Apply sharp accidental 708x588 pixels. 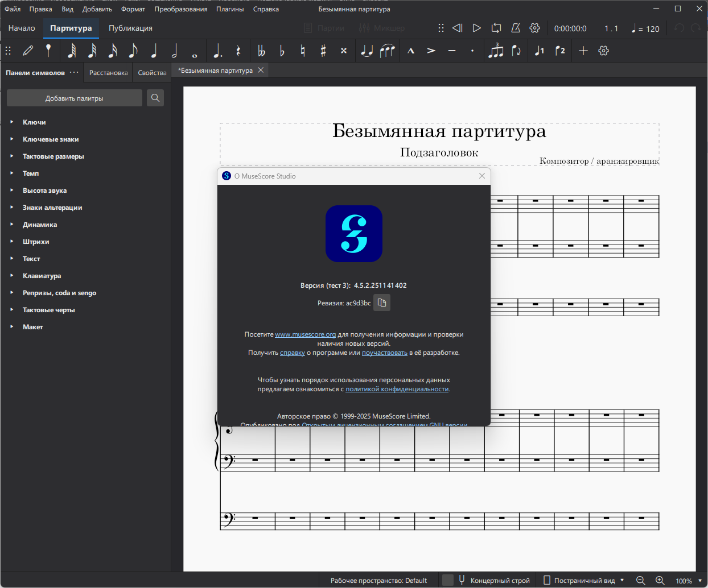click(x=323, y=51)
